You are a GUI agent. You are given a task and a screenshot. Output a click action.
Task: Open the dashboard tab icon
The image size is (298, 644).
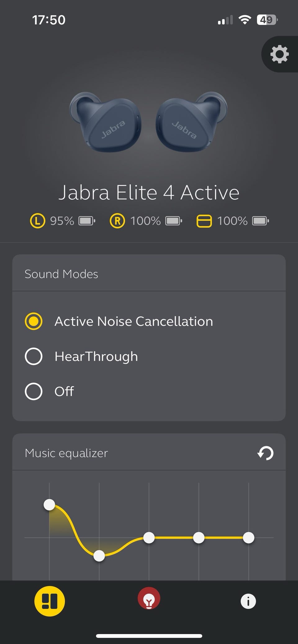coord(50,601)
